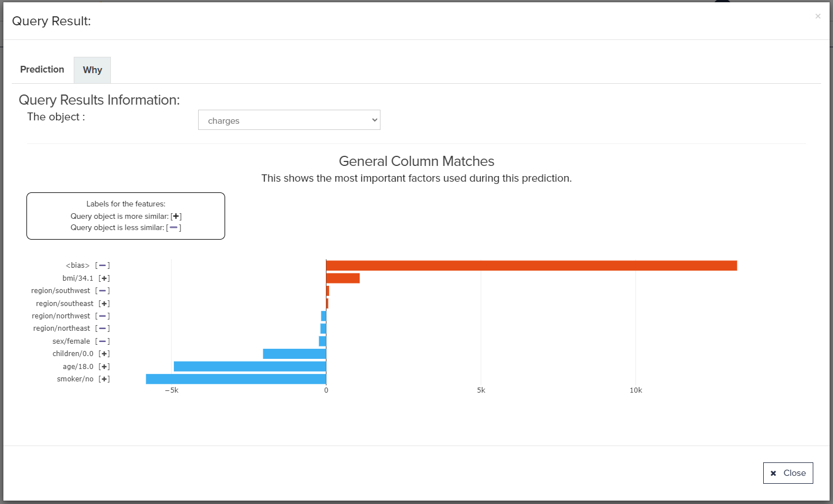Click the plus icon beside smoker/no
Viewport: 833px width, 504px height.
point(104,379)
